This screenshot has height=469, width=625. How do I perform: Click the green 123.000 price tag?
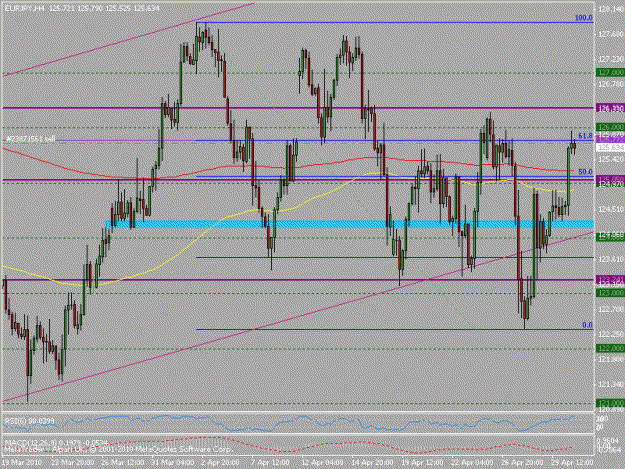tap(610, 293)
